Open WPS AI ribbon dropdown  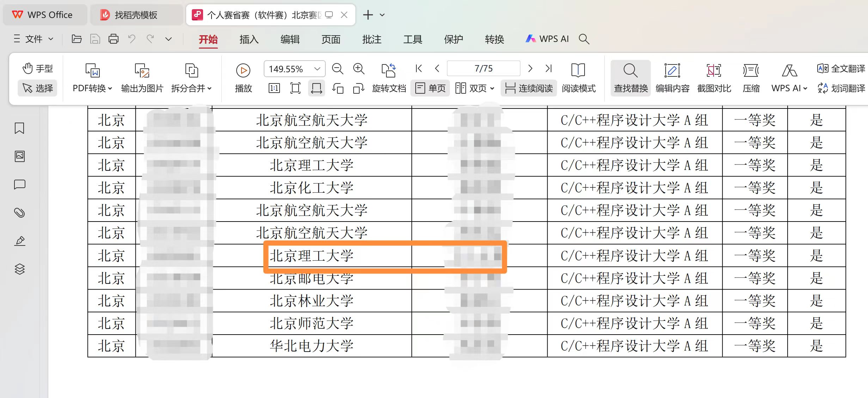tap(789, 78)
